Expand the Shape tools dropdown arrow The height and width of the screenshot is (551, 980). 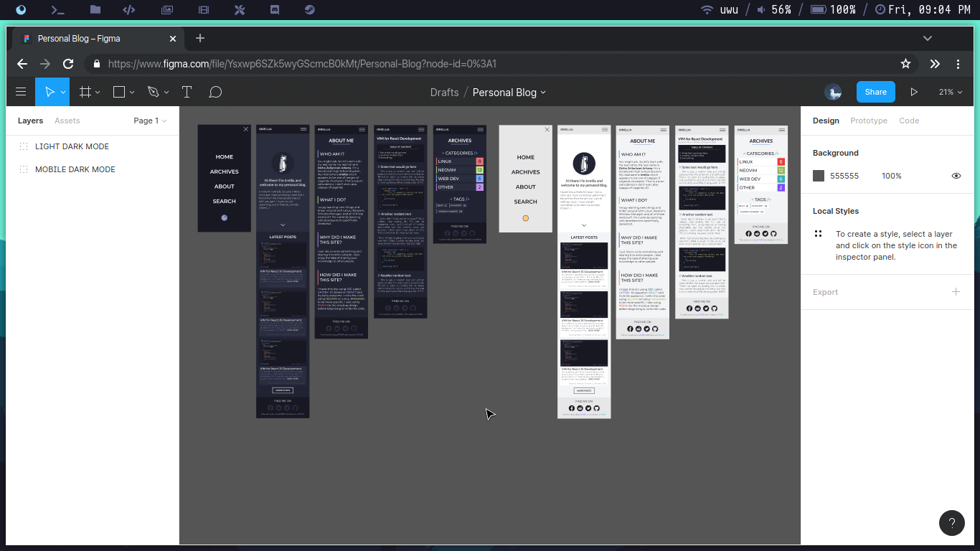click(x=132, y=92)
